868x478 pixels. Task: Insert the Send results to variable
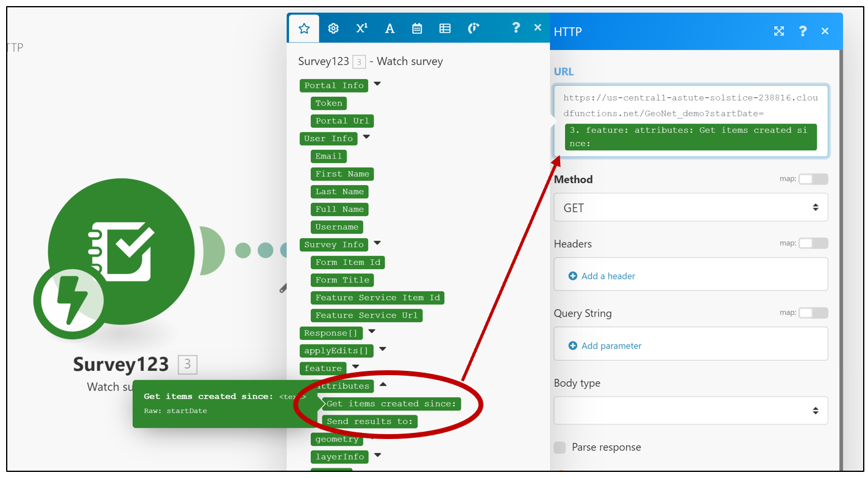[369, 421]
